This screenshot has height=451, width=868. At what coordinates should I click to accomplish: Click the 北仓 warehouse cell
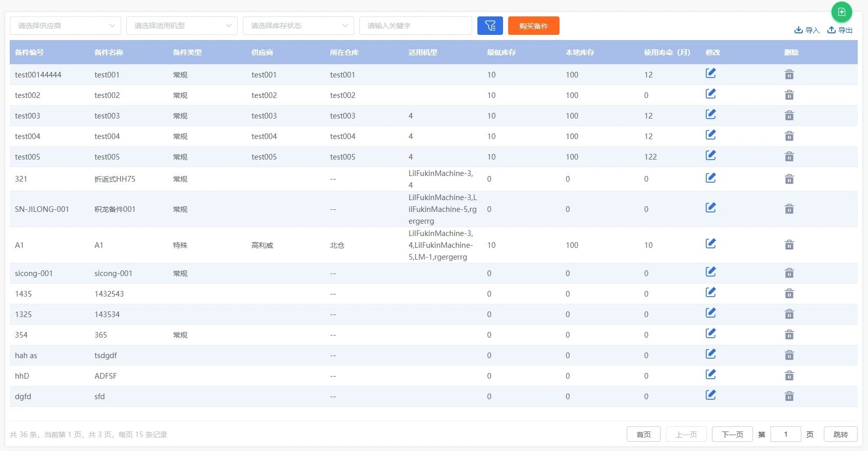337,245
